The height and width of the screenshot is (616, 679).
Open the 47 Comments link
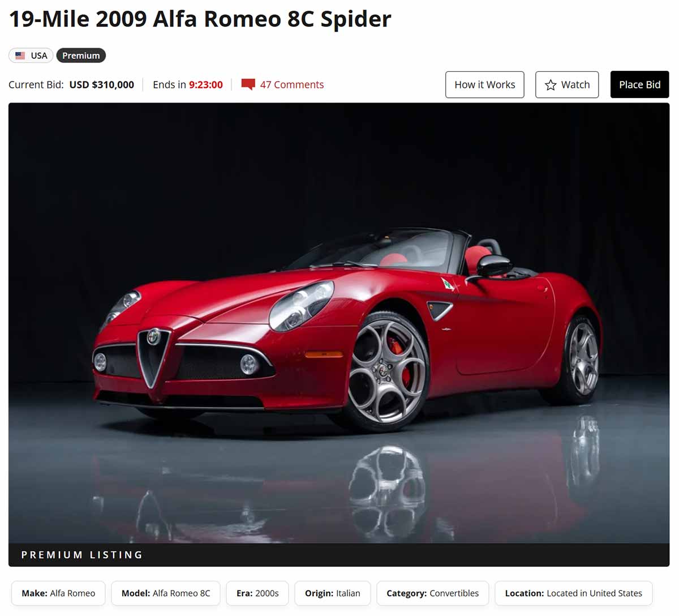(x=292, y=84)
